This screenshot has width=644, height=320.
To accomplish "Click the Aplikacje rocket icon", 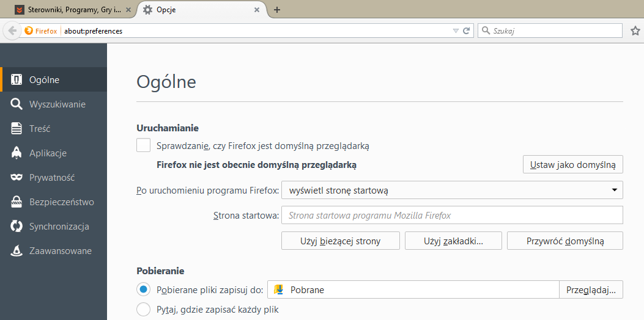I will (17, 153).
